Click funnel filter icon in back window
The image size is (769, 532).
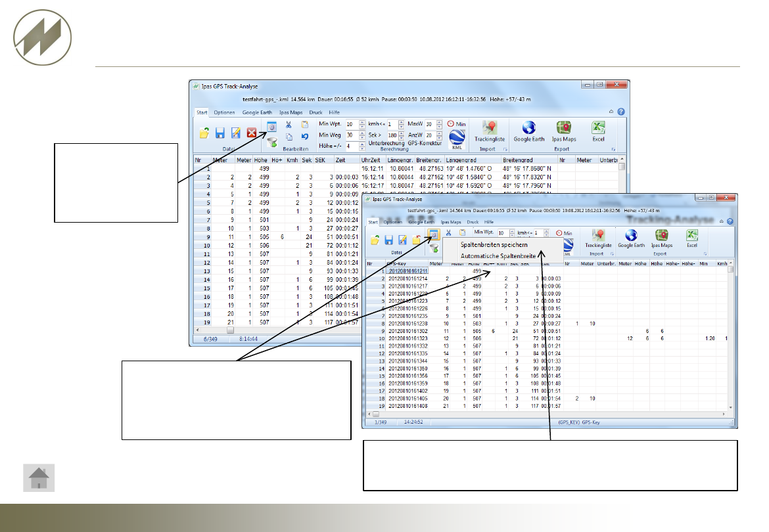pos(272,143)
